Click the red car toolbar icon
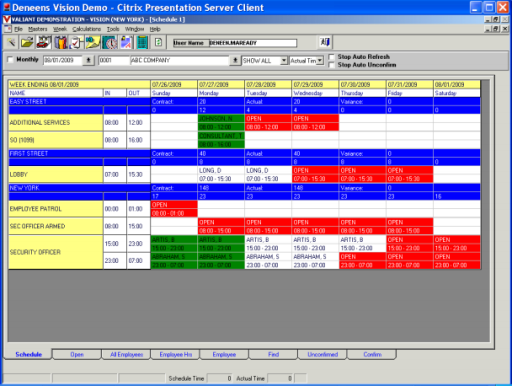Viewport: 512px width, 386px height. tap(44, 43)
